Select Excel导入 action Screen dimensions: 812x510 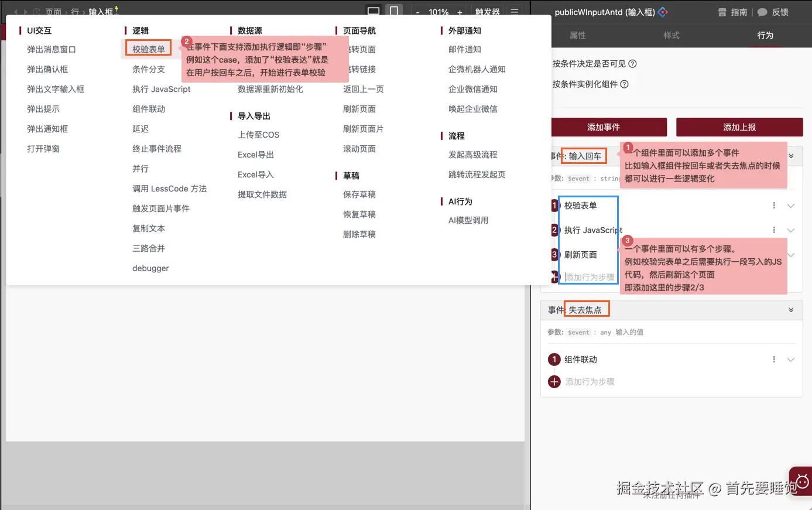256,174
